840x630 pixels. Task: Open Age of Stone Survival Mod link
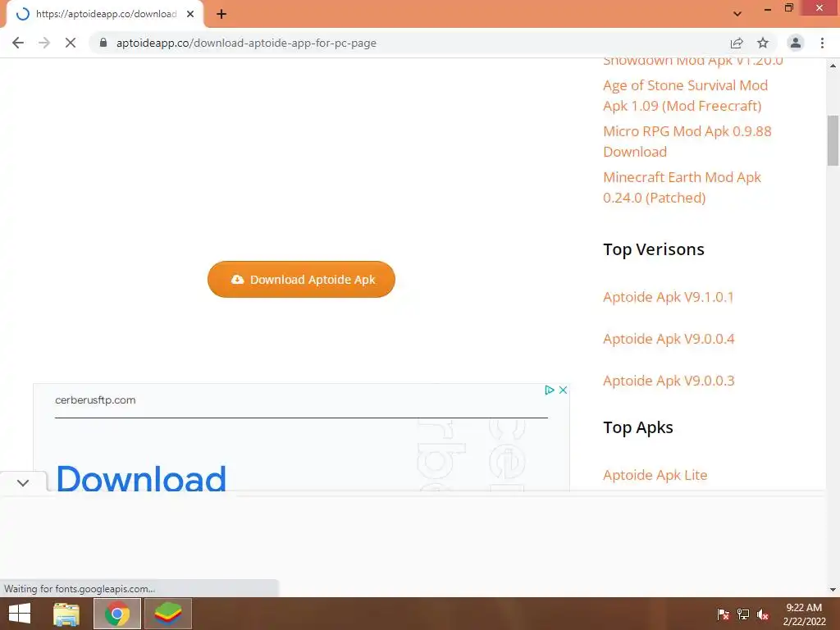(685, 95)
